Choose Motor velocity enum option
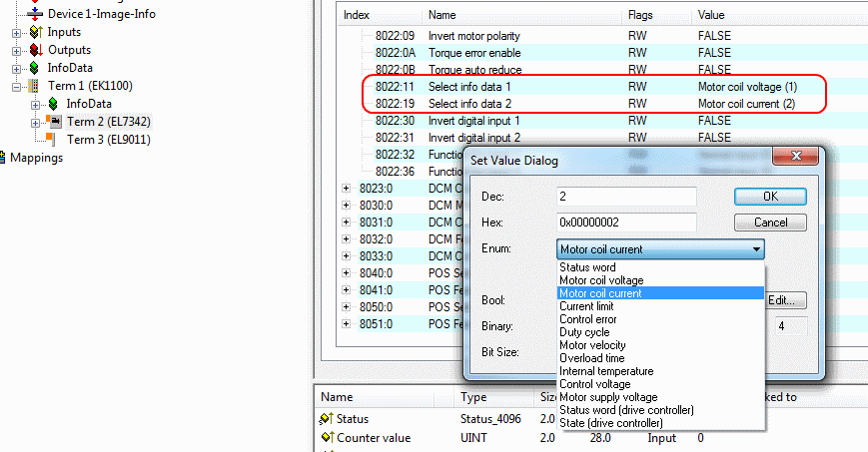This screenshot has height=452, width=868. 660,345
